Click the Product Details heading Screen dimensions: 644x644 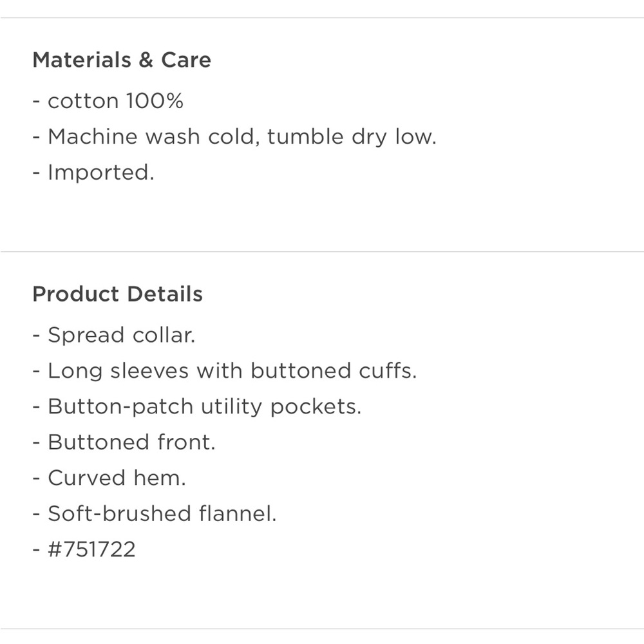(117, 294)
